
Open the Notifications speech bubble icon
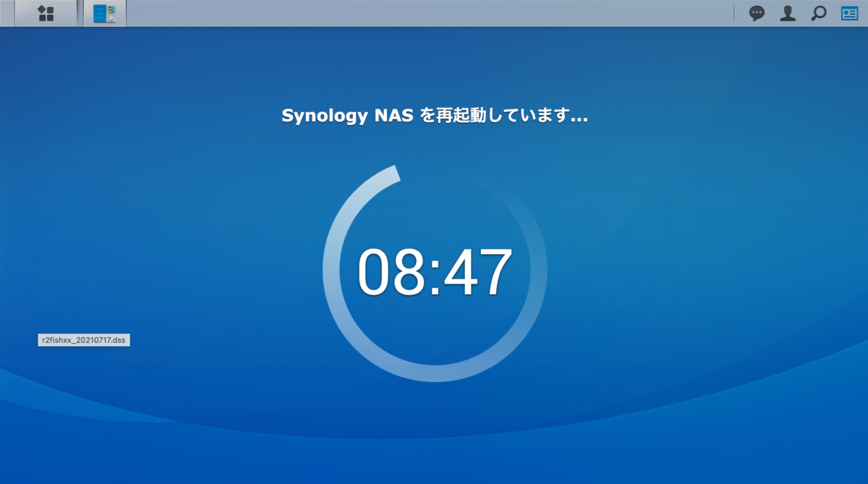(x=757, y=13)
